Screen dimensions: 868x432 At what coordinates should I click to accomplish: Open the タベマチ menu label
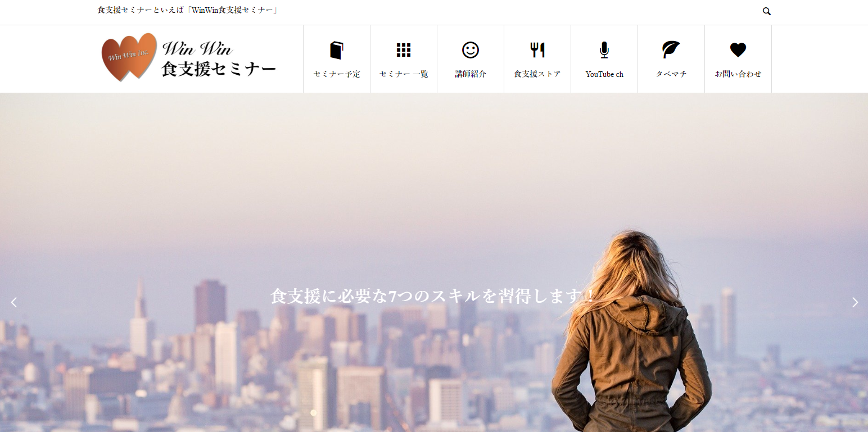coord(671,74)
